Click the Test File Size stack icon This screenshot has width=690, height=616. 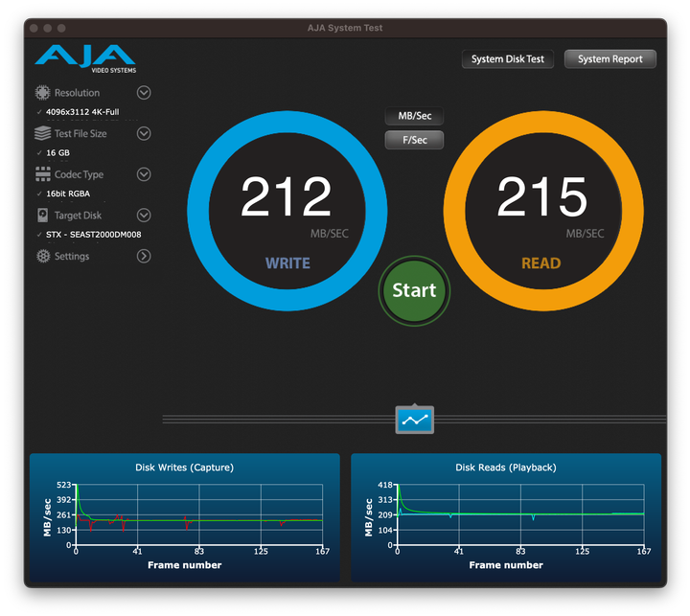[x=42, y=134]
